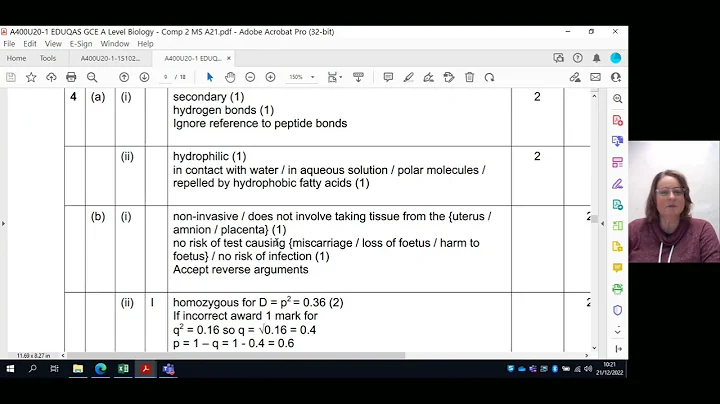Open the notifications bell
The image size is (720, 404).
tap(596, 58)
